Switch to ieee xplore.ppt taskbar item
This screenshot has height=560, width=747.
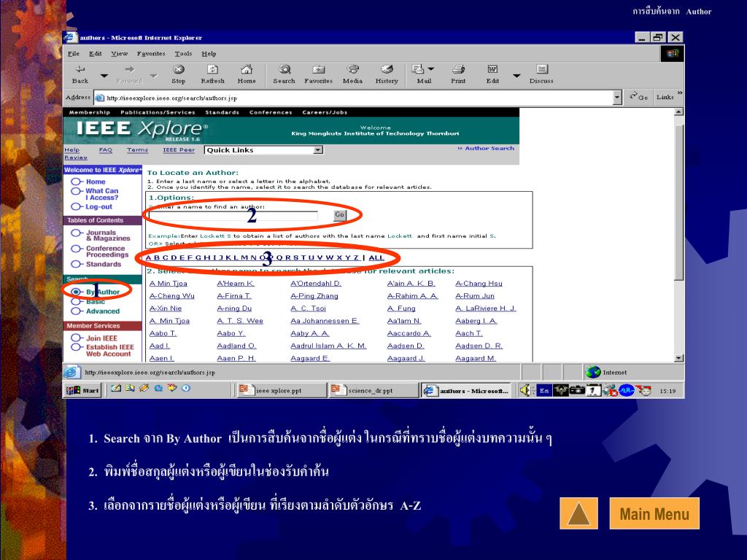click(x=281, y=391)
